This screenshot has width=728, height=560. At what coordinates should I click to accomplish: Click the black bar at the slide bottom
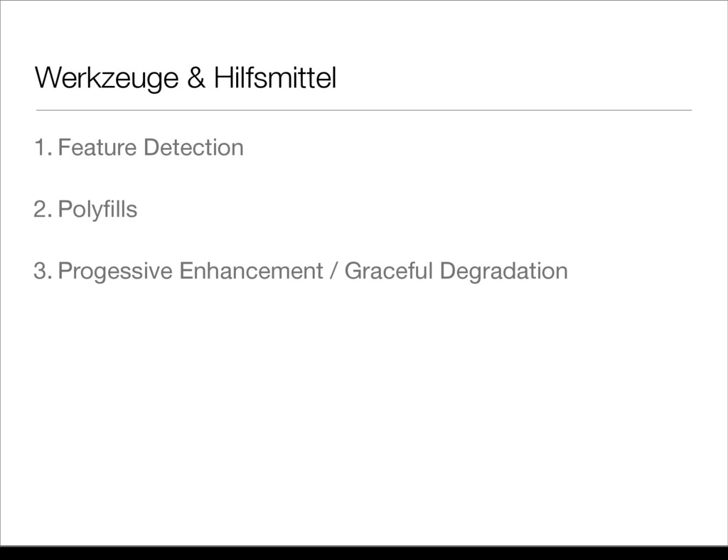click(364, 553)
